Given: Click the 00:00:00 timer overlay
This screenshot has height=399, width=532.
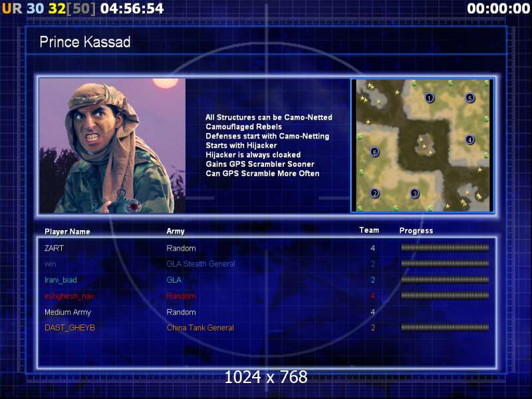Looking at the screenshot, I should tap(498, 9).
